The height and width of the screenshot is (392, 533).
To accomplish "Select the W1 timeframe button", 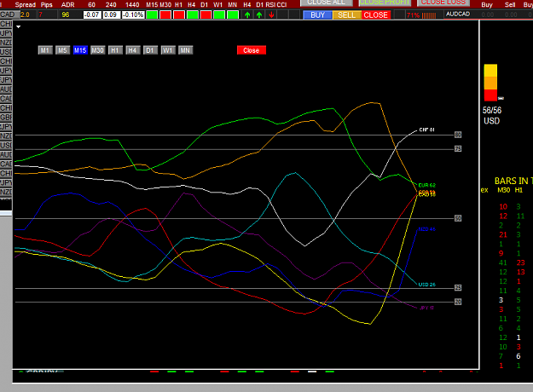I will pyautogui.click(x=168, y=50).
